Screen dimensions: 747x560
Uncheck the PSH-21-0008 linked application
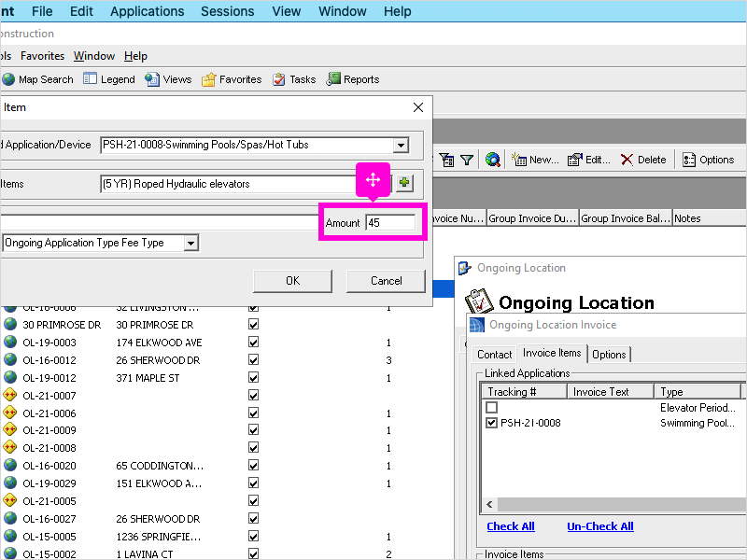tap(492, 423)
